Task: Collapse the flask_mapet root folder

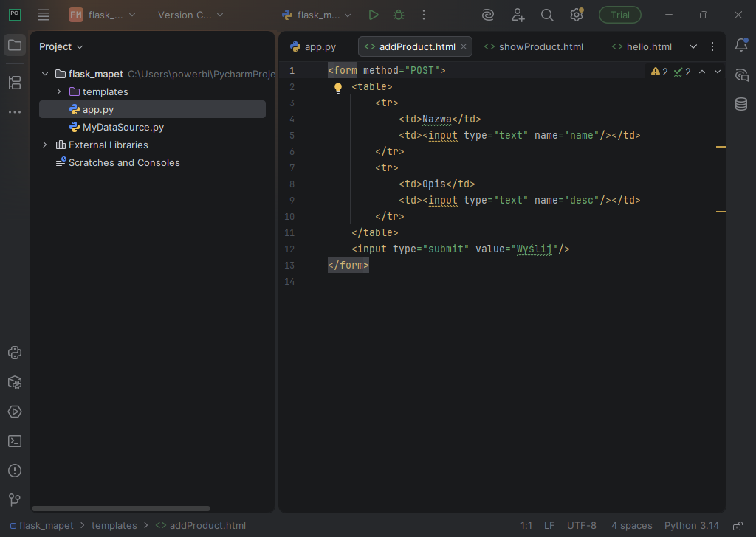Action: pos(45,75)
